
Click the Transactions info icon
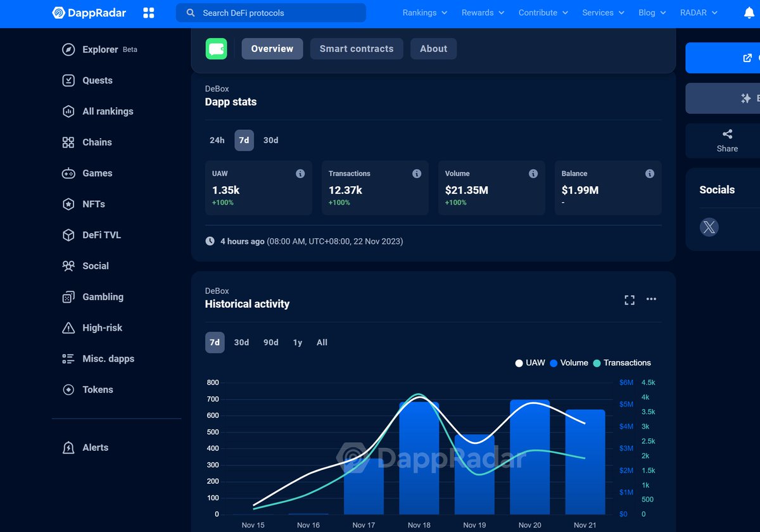(417, 174)
